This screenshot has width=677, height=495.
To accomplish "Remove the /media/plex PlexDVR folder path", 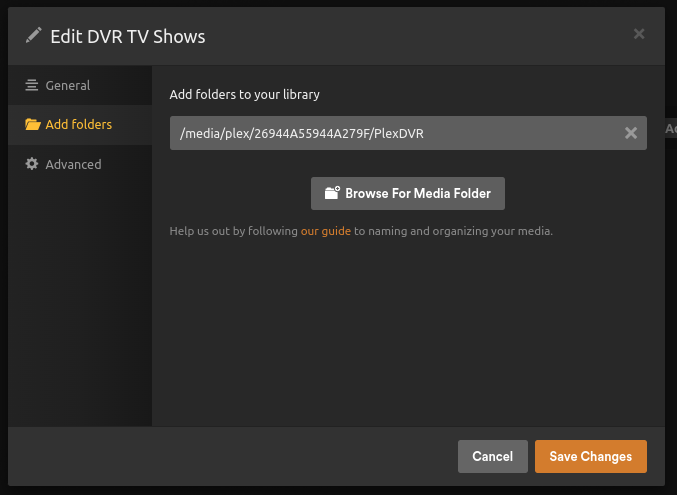I will (x=631, y=133).
